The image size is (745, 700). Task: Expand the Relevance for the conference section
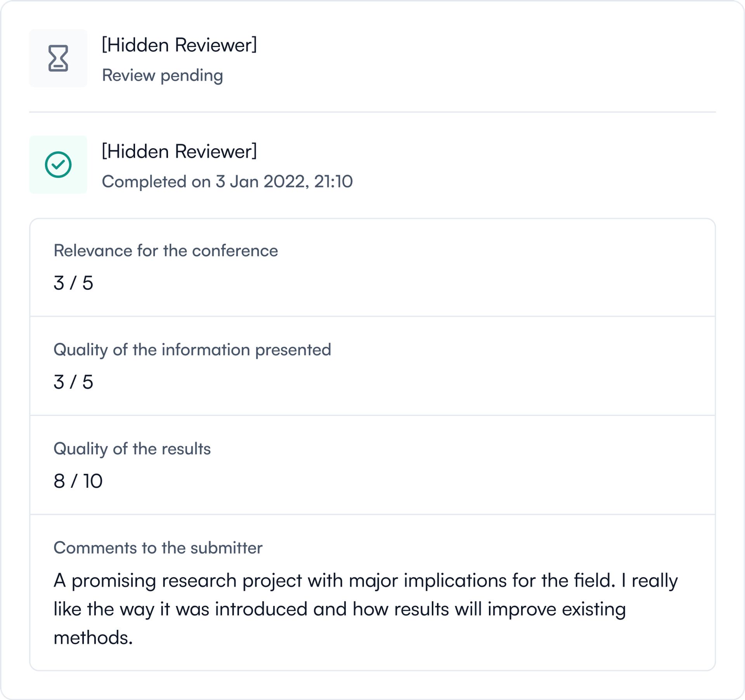166,250
